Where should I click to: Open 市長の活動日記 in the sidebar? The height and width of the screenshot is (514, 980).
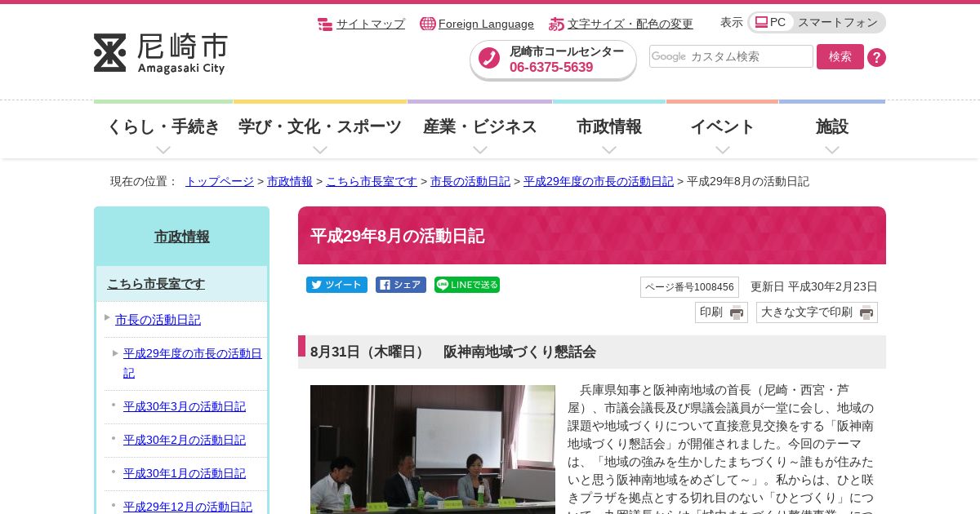click(158, 320)
